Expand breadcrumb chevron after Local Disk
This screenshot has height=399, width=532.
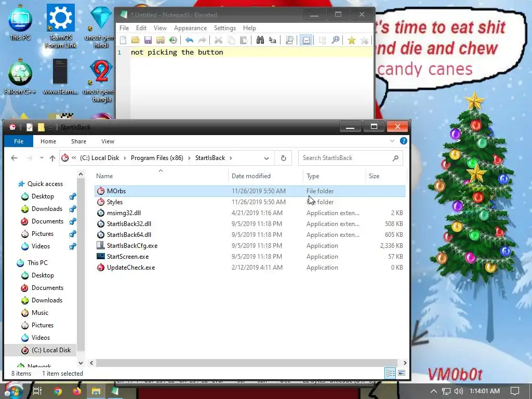[x=125, y=158]
